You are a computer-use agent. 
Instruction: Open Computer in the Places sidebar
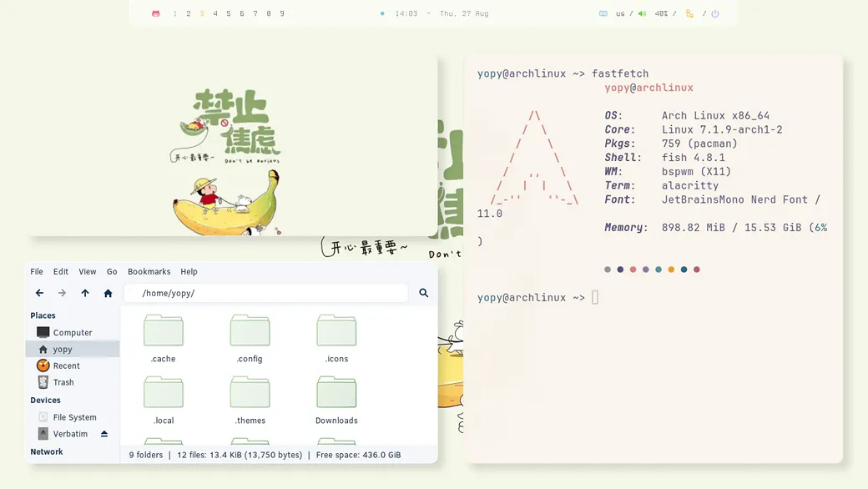point(73,332)
